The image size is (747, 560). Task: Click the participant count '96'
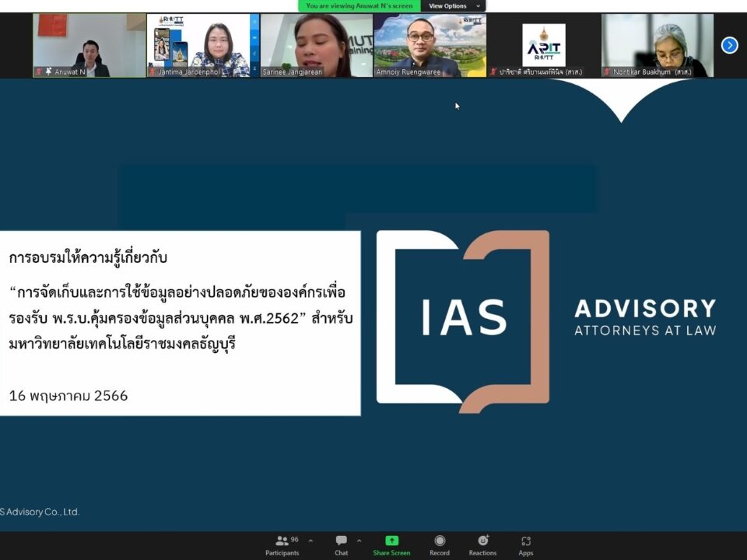[x=294, y=539]
